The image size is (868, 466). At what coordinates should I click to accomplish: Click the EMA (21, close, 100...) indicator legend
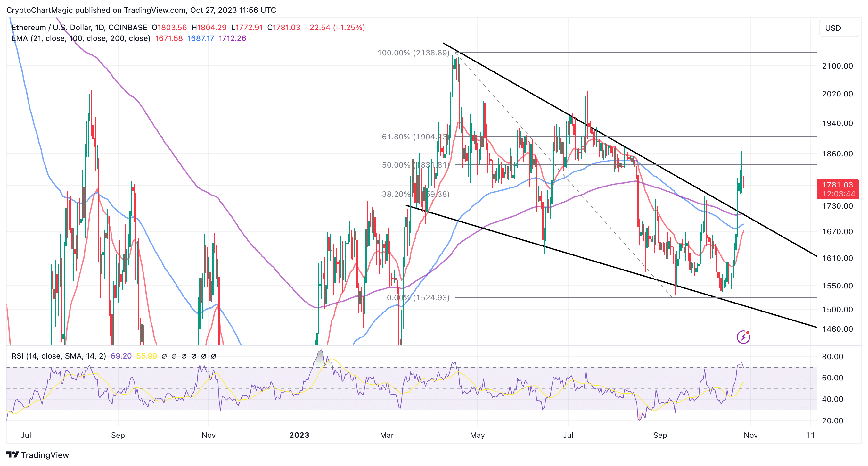point(81,38)
